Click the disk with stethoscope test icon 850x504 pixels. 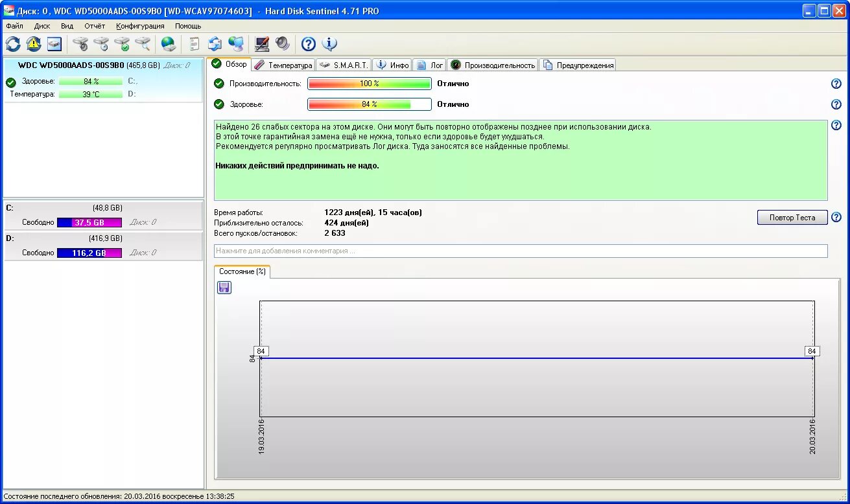tap(80, 44)
